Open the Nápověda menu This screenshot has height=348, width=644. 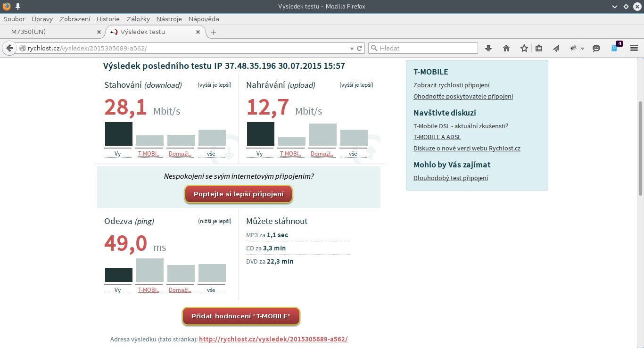tap(204, 19)
